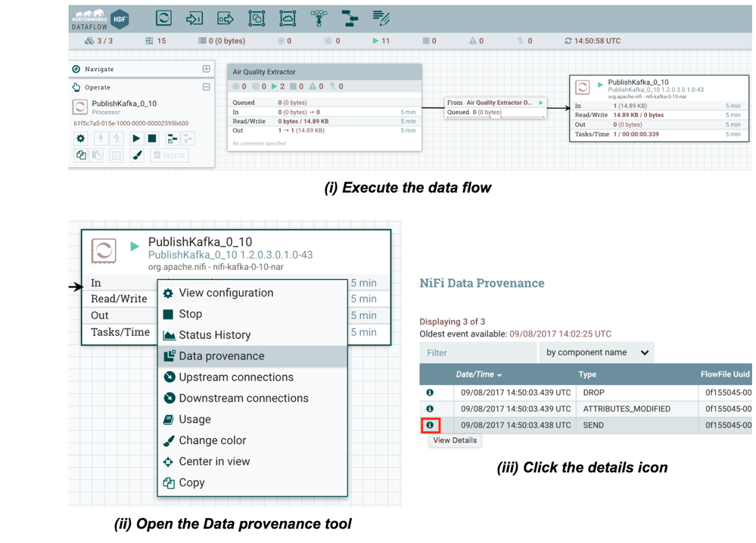View details of the ATTRIBUTES_MODIFIED event
Viewport: 756px width, 543px height.
click(x=430, y=408)
